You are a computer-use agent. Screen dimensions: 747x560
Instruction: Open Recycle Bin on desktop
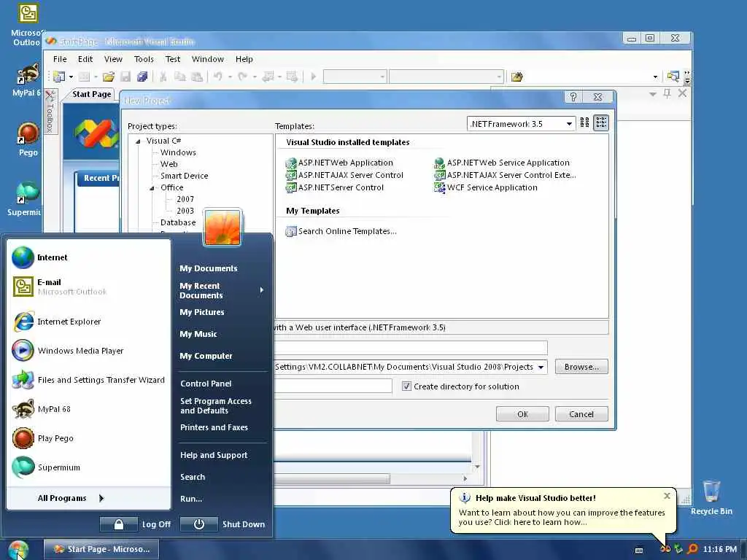(x=711, y=497)
